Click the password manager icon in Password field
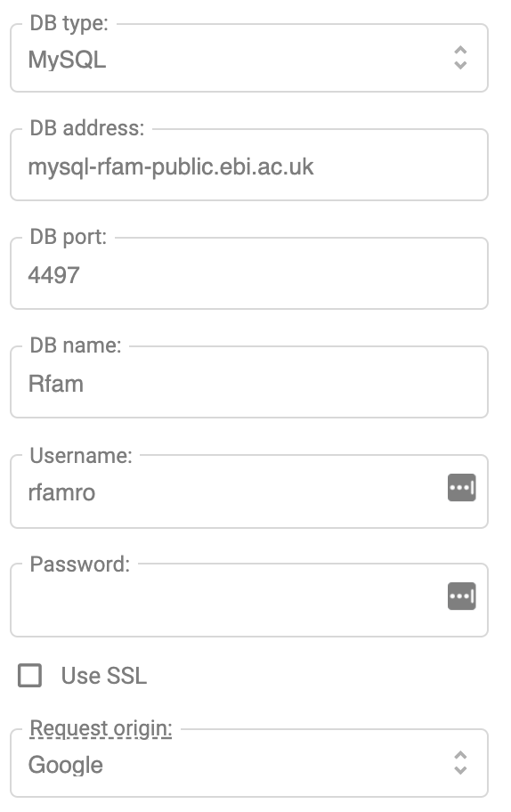This screenshot has width=511, height=812. [x=461, y=596]
